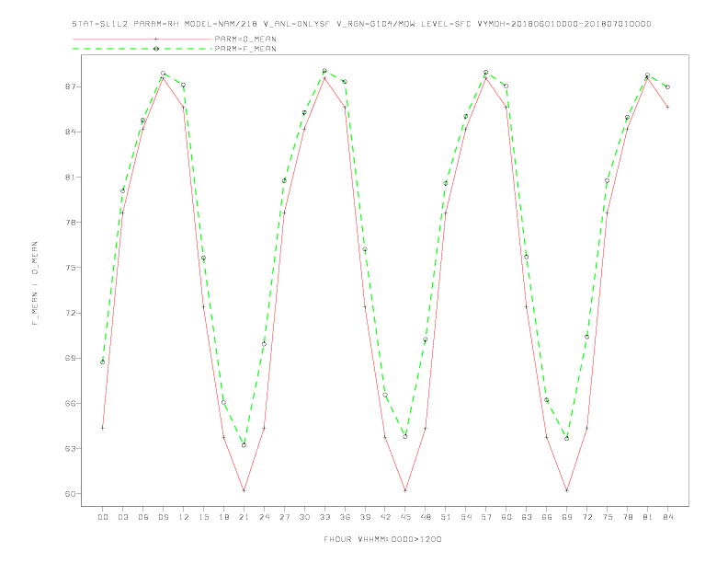
Task: Click x-axis tick label 06
Action: 143,517
